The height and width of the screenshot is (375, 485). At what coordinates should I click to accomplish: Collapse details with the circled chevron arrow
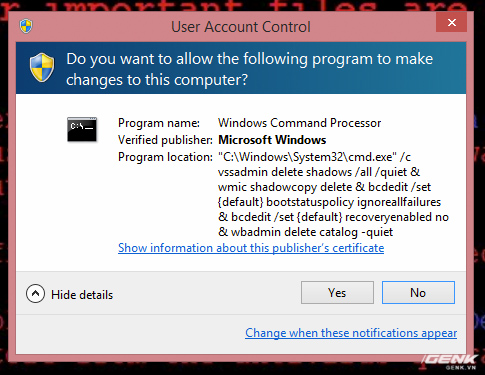click(x=35, y=294)
